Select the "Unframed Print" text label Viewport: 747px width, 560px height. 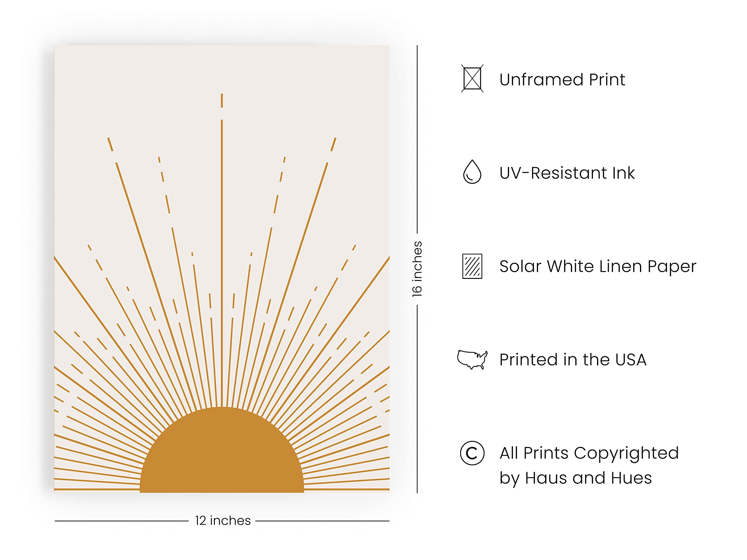coord(562,80)
